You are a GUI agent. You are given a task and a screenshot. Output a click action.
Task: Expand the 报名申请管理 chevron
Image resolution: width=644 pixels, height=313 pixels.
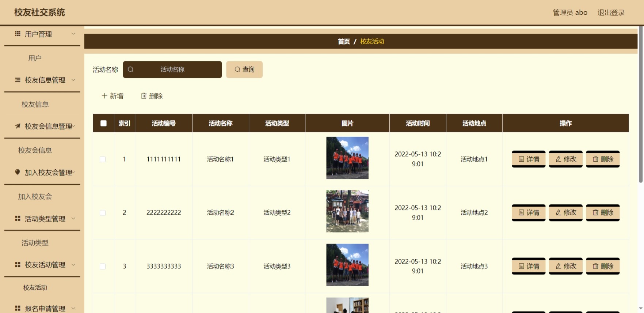[73, 308]
